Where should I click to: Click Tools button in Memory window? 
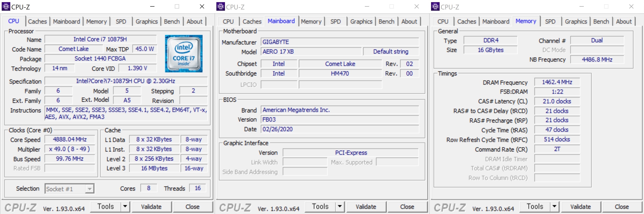535,207
